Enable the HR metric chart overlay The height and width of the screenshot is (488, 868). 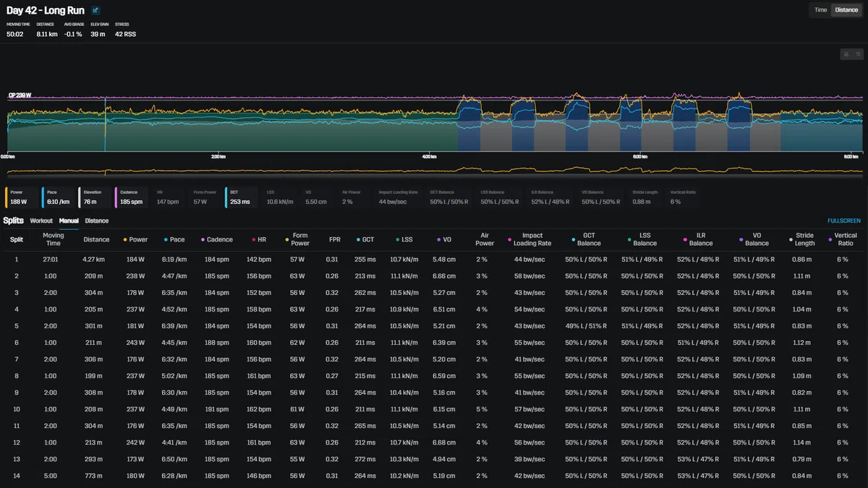pyautogui.click(x=169, y=197)
